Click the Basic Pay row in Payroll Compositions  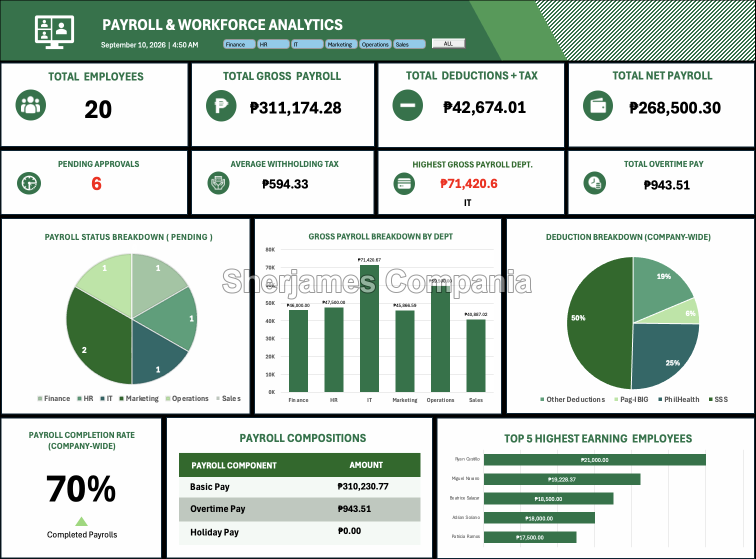coord(299,487)
